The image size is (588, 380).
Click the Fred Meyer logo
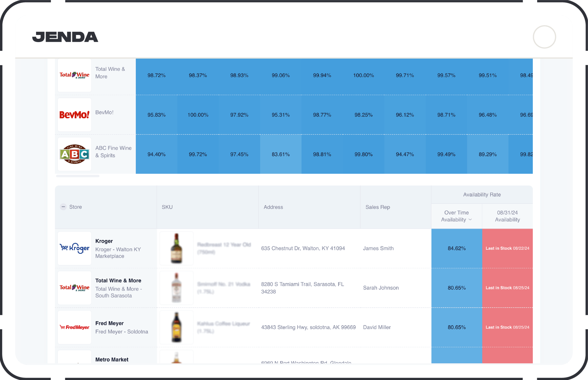pyautogui.click(x=74, y=327)
